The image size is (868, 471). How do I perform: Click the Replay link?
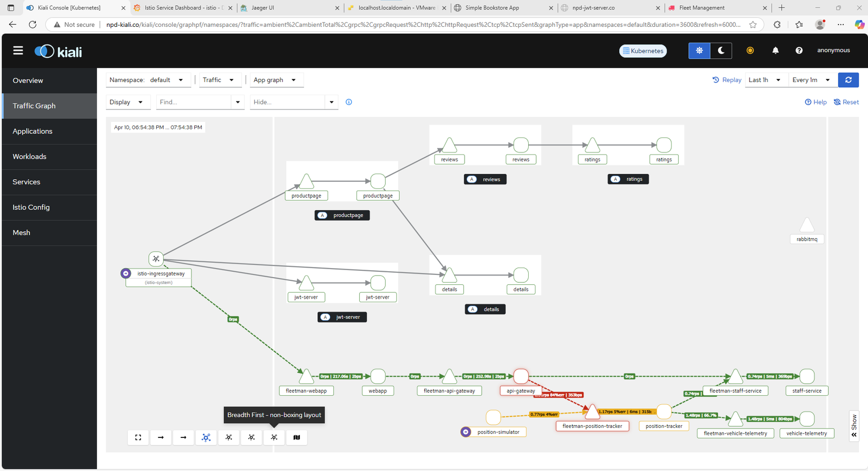click(x=727, y=80)
